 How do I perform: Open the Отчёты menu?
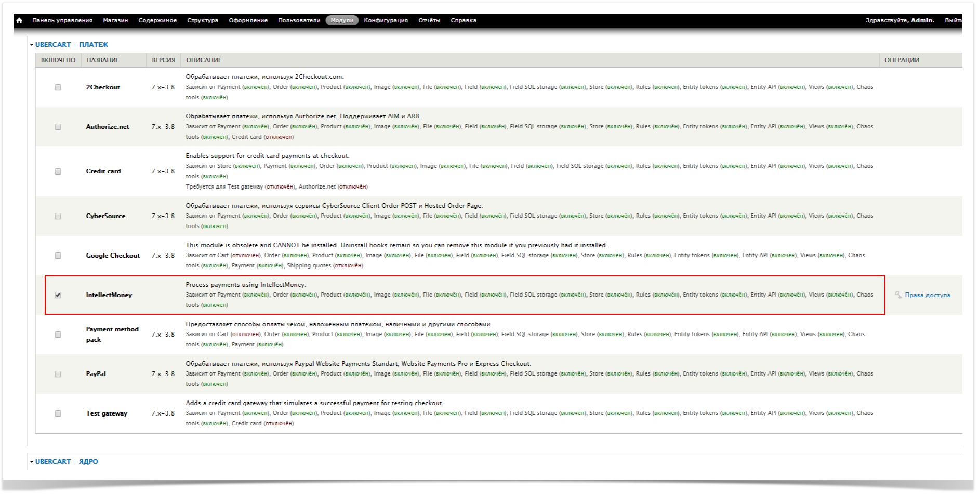click(x=429, y=20)
